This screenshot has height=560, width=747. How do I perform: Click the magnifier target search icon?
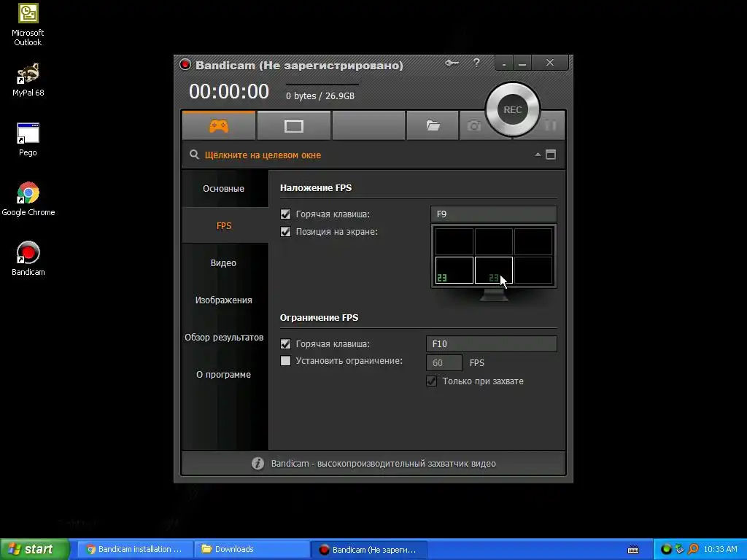[194, 155]
